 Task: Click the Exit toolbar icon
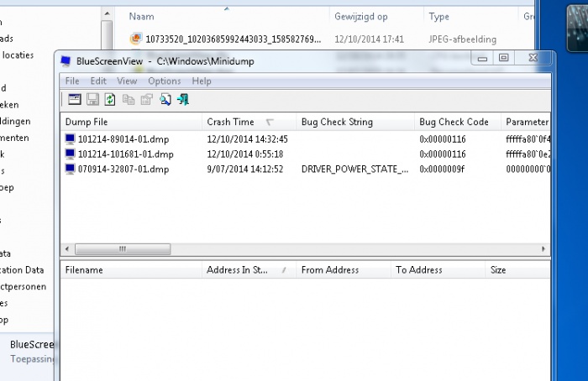(x=183, y=100)
